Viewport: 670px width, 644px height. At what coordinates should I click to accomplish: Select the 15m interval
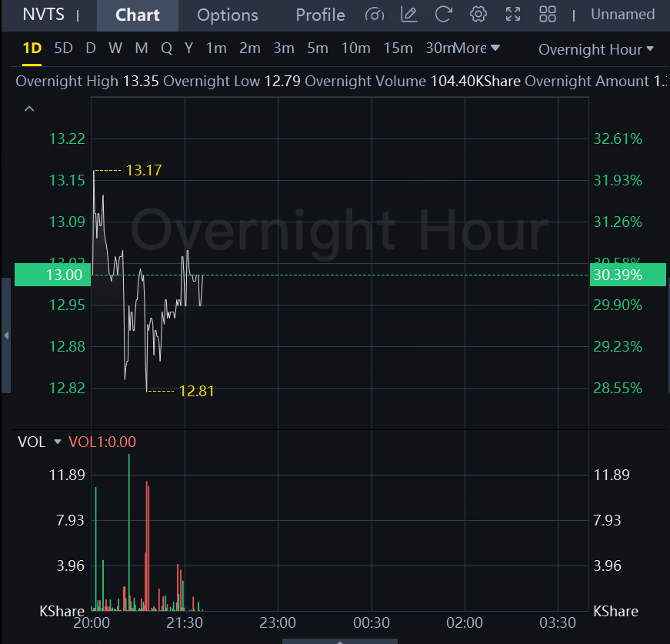pyautogui.click(x=398, y=48)
